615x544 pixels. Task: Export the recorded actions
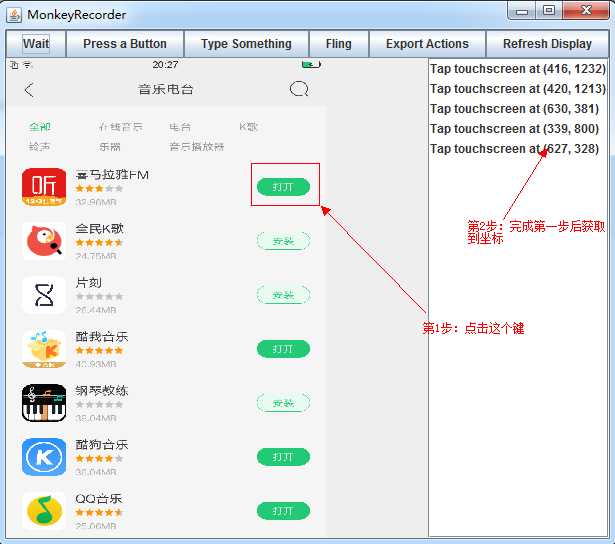pos(427,44)
